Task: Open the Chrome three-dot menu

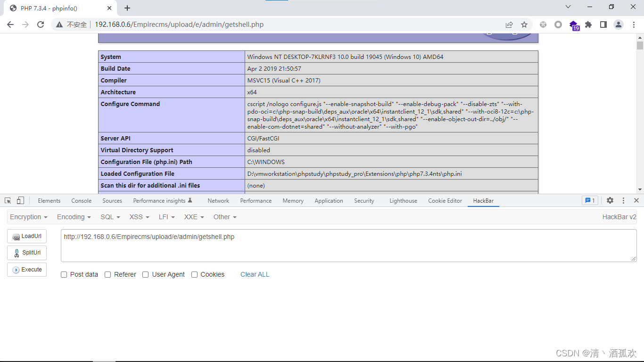Action: point(634,25)
